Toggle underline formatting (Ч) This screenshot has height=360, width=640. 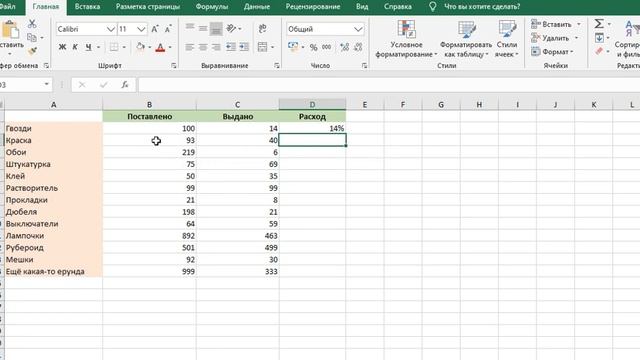pyautogui.click(x=88, y=47)
